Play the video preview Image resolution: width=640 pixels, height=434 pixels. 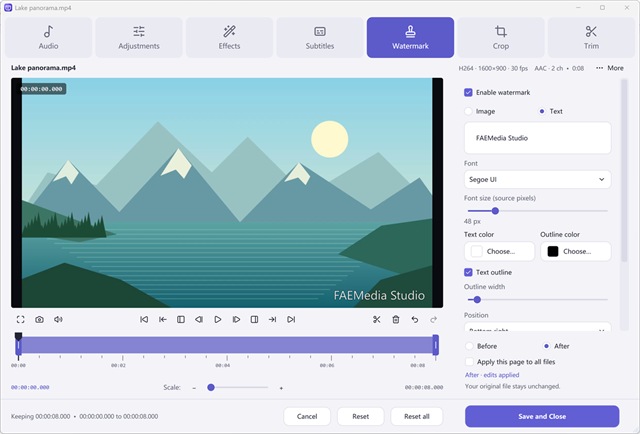(218, 319)
